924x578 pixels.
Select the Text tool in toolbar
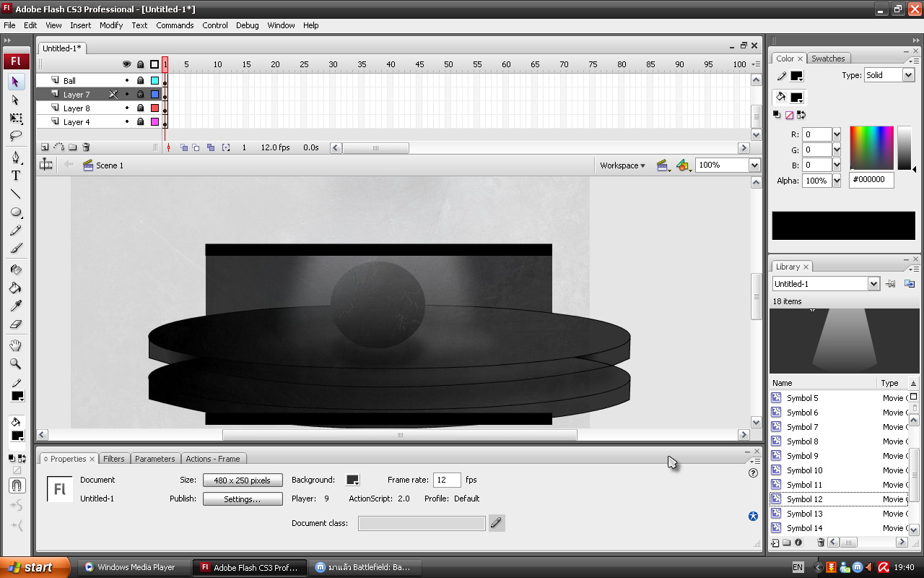(16, 176)
